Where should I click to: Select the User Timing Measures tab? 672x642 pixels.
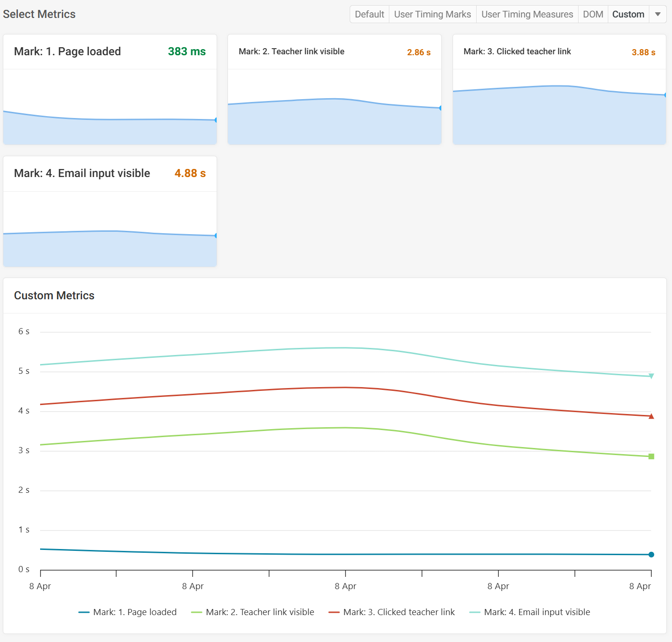tap(527, 14)
